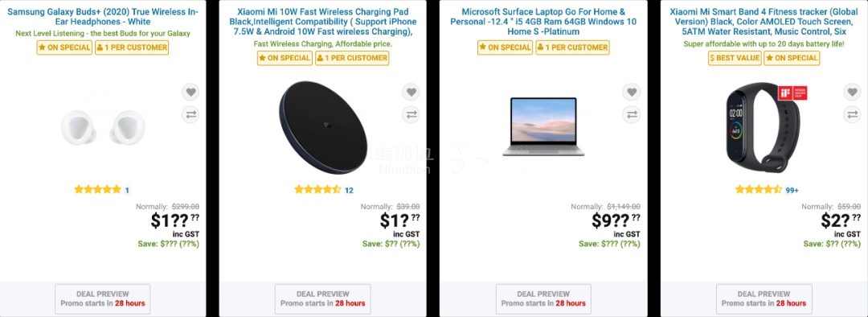Open Microsoft Surface Laptop Go title link
The image size is (868, 317).
coord(543,22)
